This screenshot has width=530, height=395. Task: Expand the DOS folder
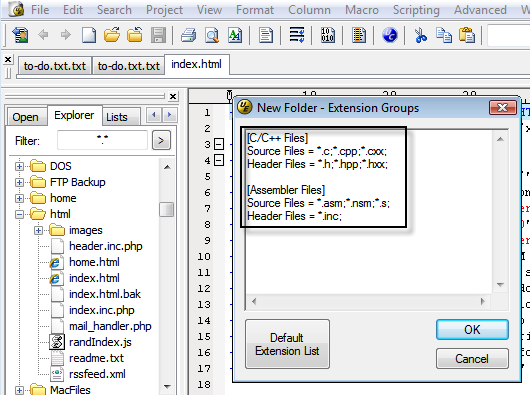click(19, 166)
